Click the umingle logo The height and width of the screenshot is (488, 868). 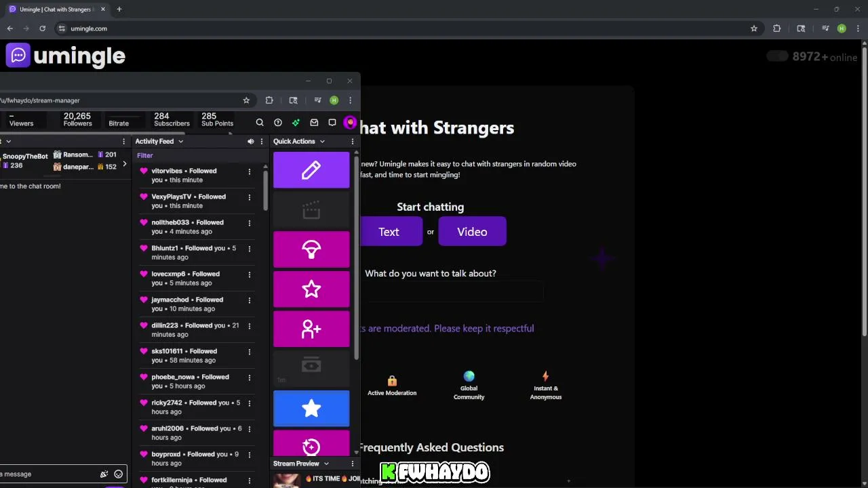coord(66,56)
